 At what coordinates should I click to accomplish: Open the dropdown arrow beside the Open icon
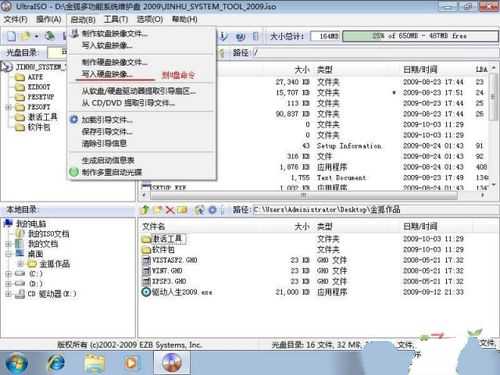click(36, 36)
